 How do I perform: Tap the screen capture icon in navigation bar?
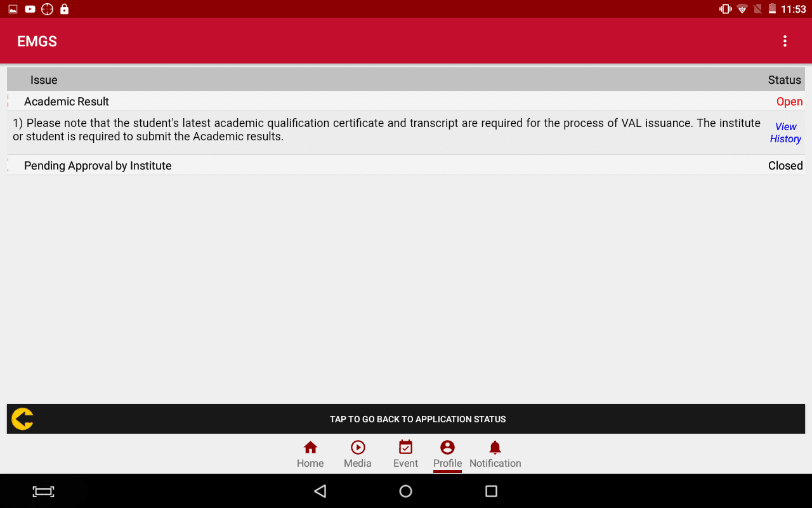43,491
